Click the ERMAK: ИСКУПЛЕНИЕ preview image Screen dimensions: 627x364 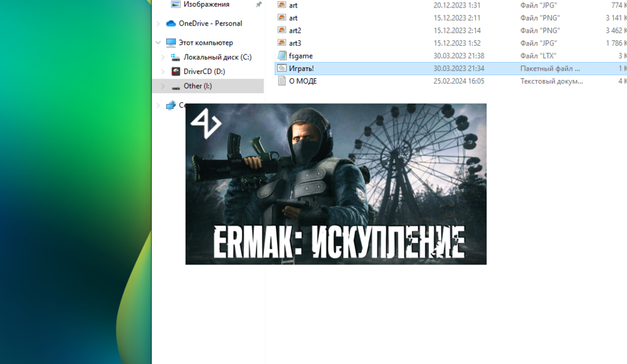(335, 184)
